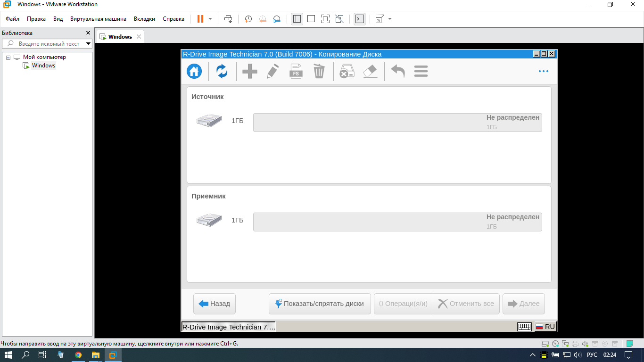
Task: Click the source disk unallocated space bar
Action: [x=397, y=123]
